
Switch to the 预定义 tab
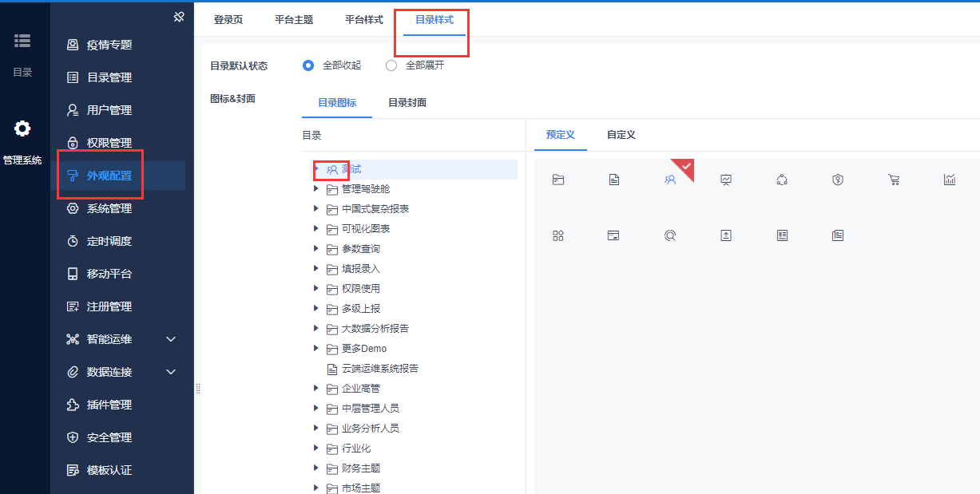tap(561, 135)
